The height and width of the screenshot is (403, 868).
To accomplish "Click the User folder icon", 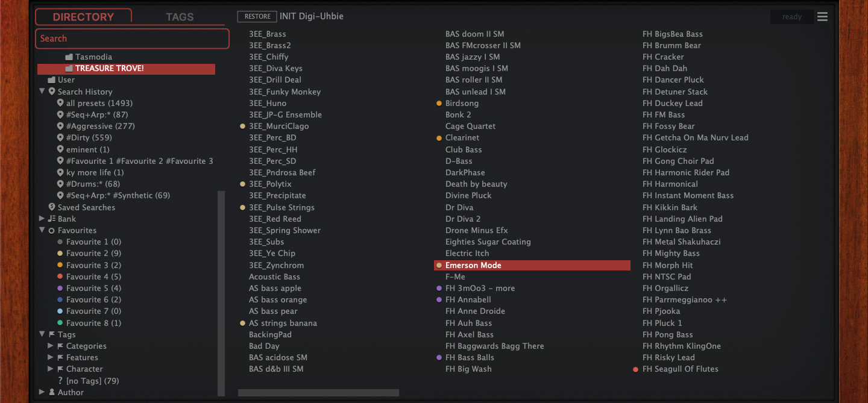I will pyautogui.click(x=52, y=80).
